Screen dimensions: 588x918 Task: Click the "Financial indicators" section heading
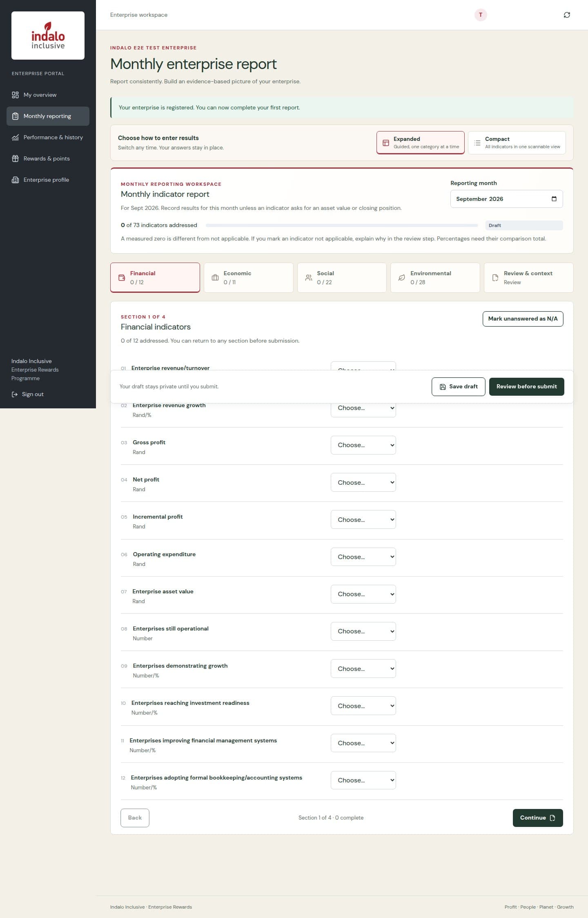pyautogui.click(x=156, y=327)
